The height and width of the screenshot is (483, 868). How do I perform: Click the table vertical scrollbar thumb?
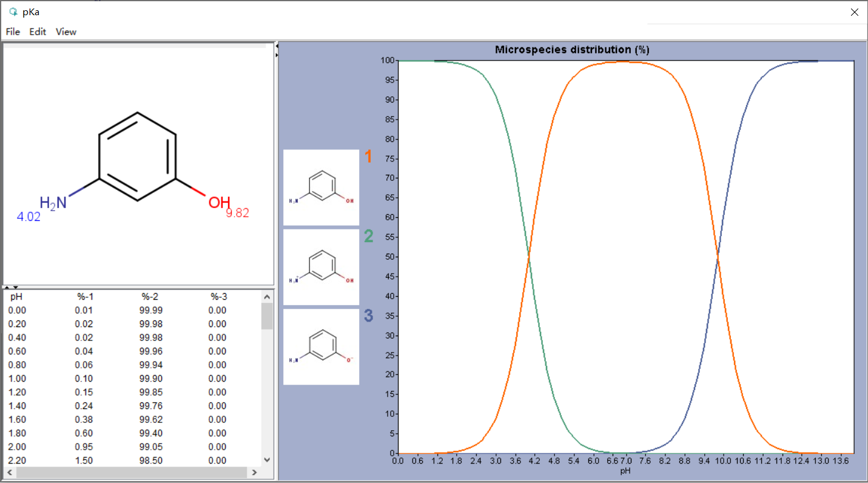click(x=267, y=316)
